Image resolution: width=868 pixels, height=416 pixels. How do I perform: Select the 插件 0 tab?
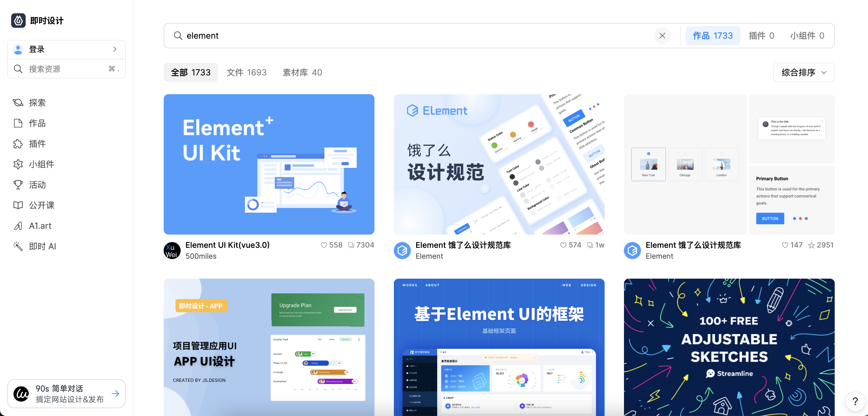(x=761, y=35)
